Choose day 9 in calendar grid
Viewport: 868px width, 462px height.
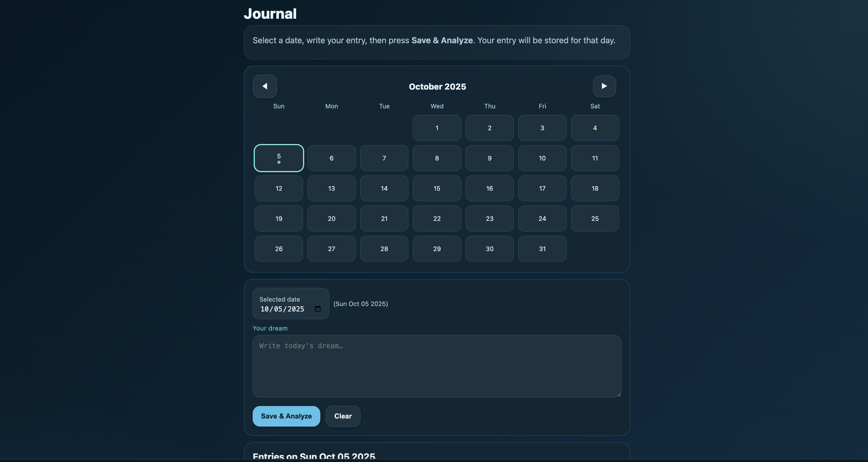(489, 158)
